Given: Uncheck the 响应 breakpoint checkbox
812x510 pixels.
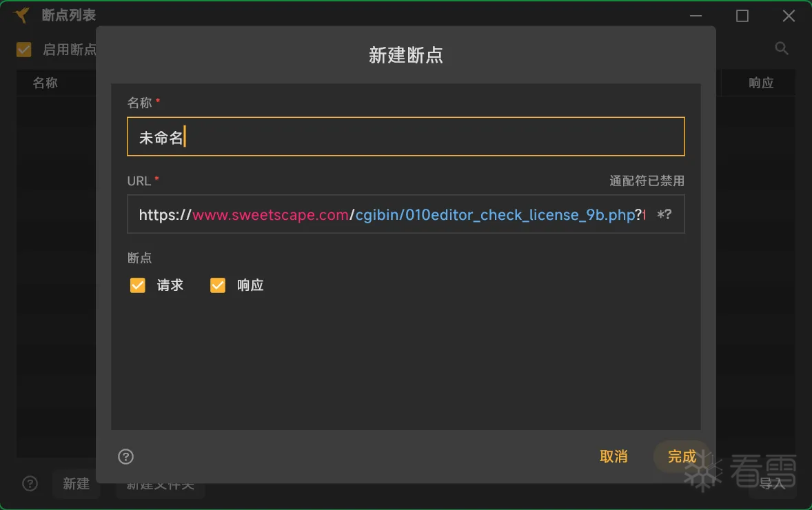Looking at the screenshot, I should [218, 285].
